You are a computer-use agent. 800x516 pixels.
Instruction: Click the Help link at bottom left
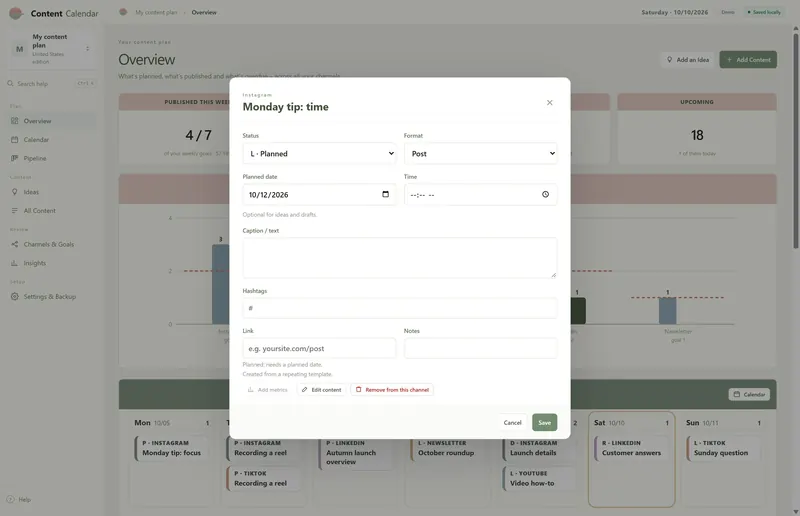(x=19, y=500)
